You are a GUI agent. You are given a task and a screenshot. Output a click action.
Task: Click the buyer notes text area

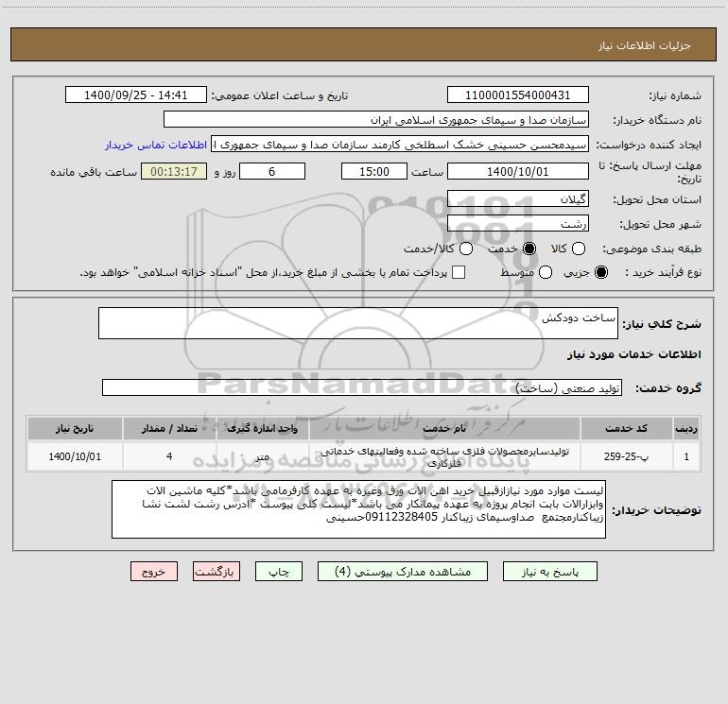[358, 509]
